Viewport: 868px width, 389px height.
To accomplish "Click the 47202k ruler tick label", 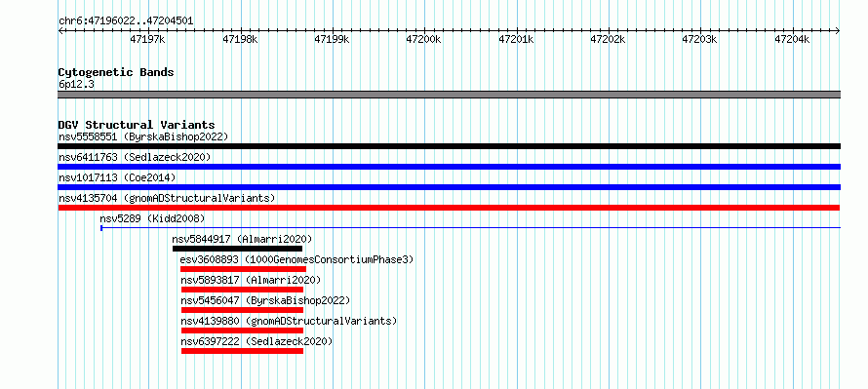I will tap(608, 40).
